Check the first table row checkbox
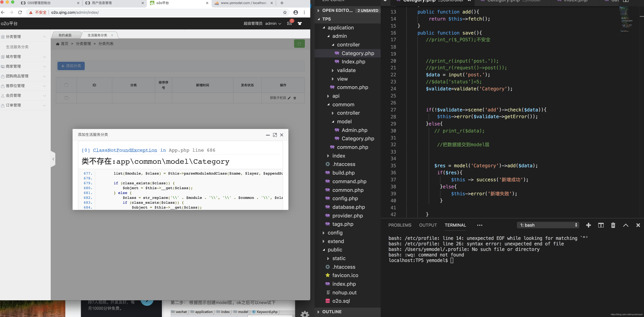This screenshot has height=317, width=644. [66, 98]
